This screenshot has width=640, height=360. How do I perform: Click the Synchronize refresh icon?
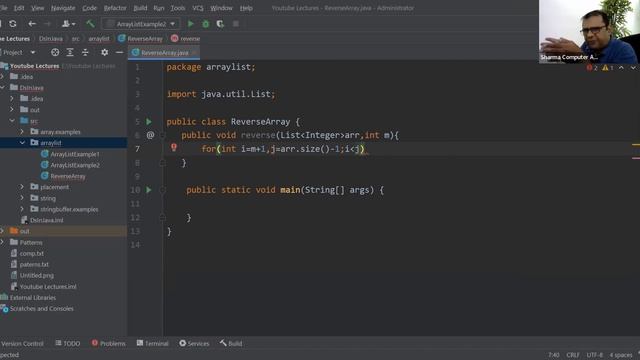(x=13, y=24)
